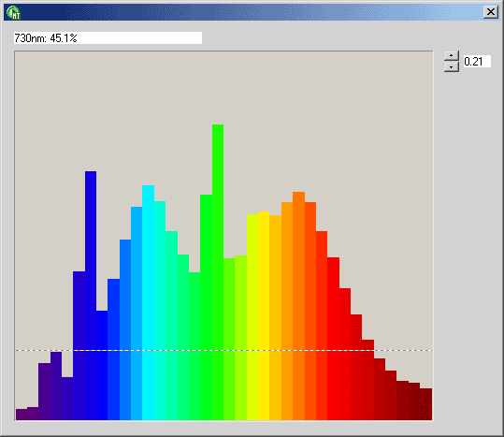The width and height of the screenshot is (504, 437).
Task: Select the tallest orange bar
Action: click(298, 306)
